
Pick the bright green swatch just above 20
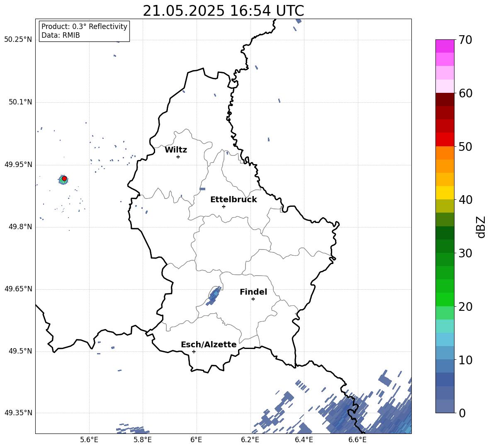tap(445, 300)
